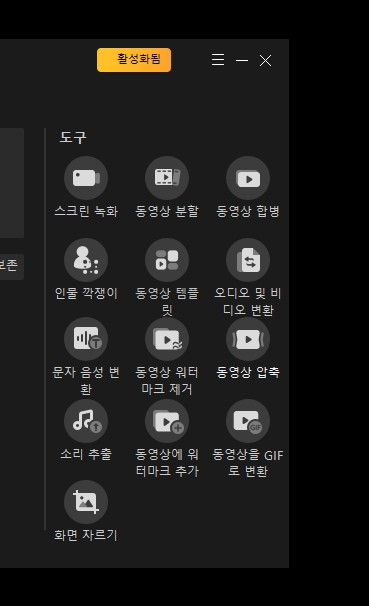Open the 동영상 템플릿 video template tool

pos(167,260)
